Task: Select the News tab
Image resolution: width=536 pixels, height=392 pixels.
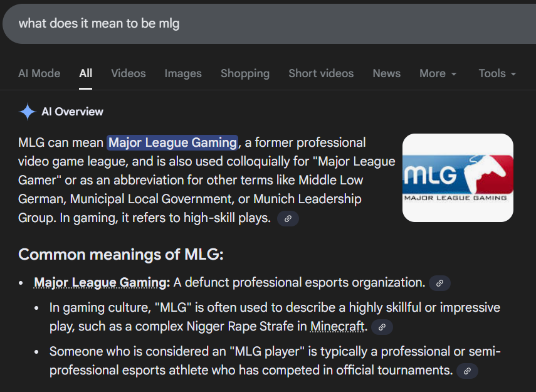Action: [386, 73]
